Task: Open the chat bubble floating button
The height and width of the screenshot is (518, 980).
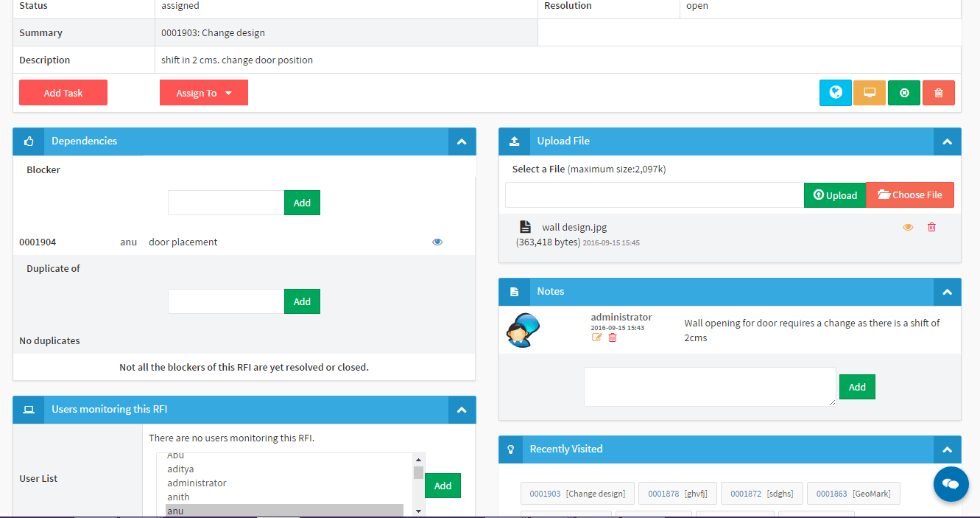Action: coord(951,484)
